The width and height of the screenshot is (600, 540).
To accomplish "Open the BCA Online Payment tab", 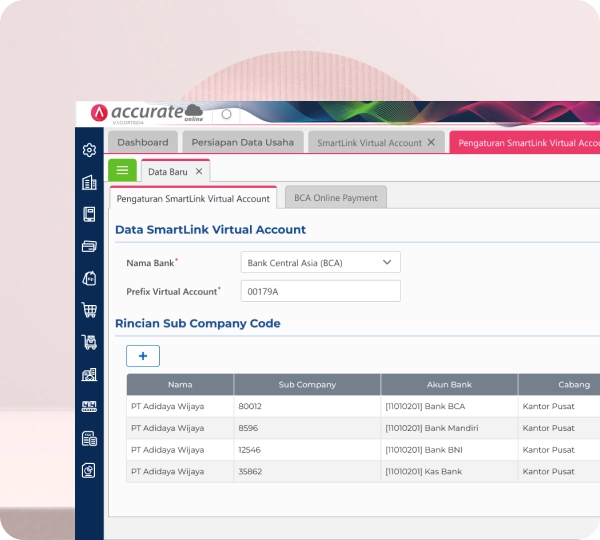I will click(336, 198).
